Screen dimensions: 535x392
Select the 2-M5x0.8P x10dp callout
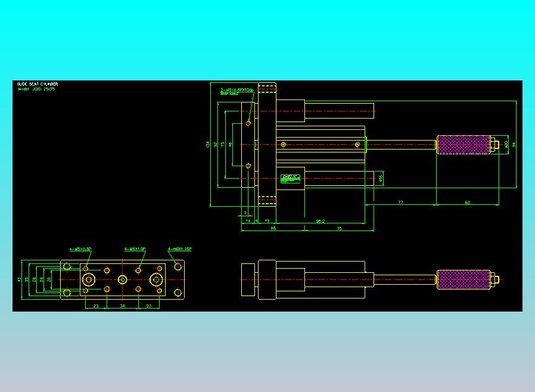(237, 90)
